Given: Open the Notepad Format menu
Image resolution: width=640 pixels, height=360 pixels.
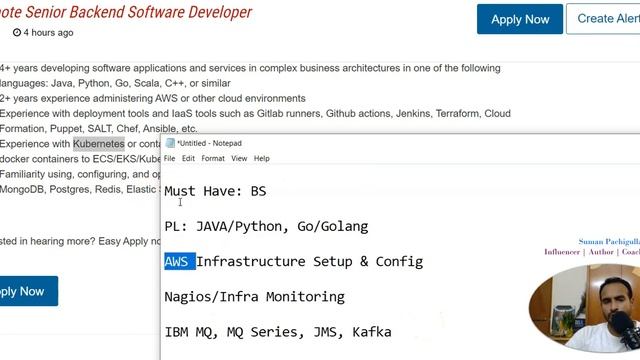Looking at the screenshot, I should pos(213,158).
